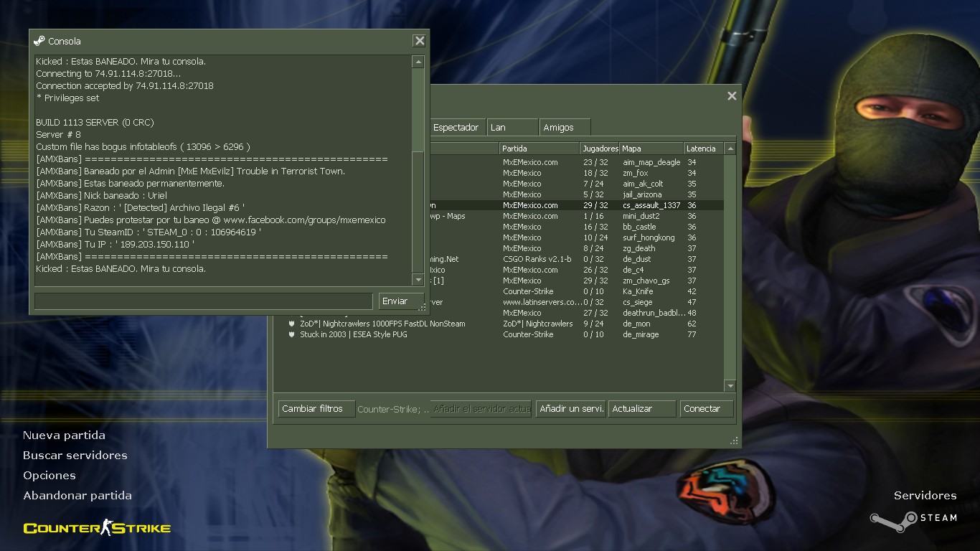This screenshot has width=980, height=551.
Task: Open Opciones from main menu
Action: pyautogui.click(x=50, y=476)
